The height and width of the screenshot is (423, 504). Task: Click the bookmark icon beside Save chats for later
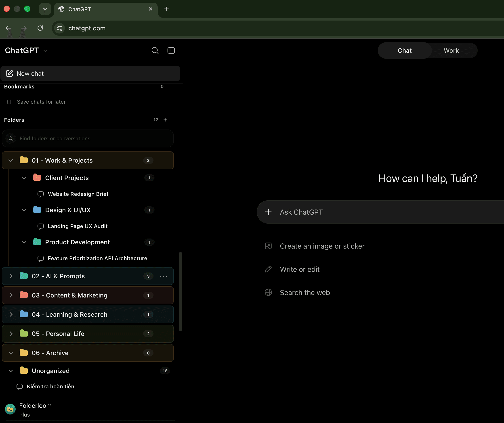coord(9,102)
